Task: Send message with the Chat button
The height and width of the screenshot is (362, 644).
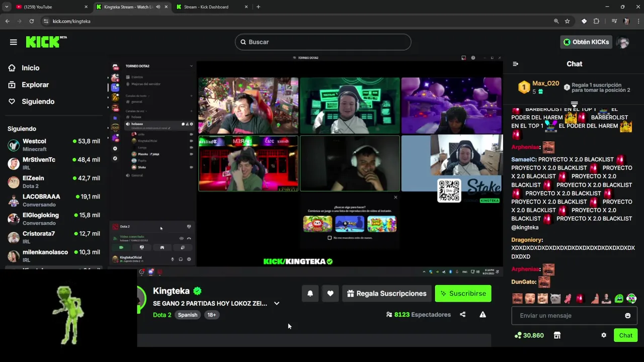Action: 626,335
